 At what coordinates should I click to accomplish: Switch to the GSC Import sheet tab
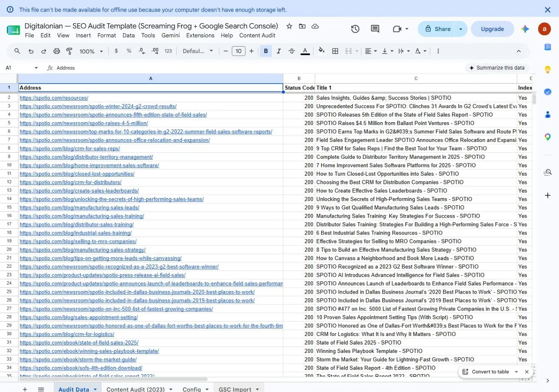click(x=235, y=389)
